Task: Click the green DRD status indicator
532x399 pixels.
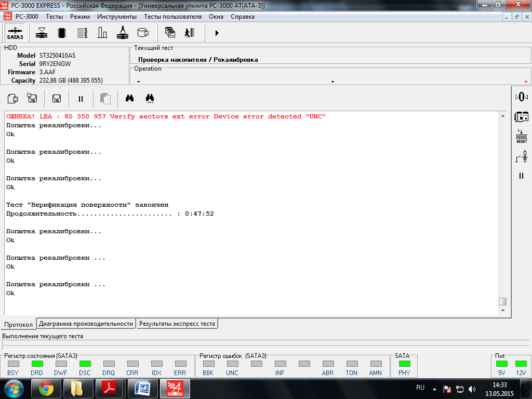Action: point(37,364)
